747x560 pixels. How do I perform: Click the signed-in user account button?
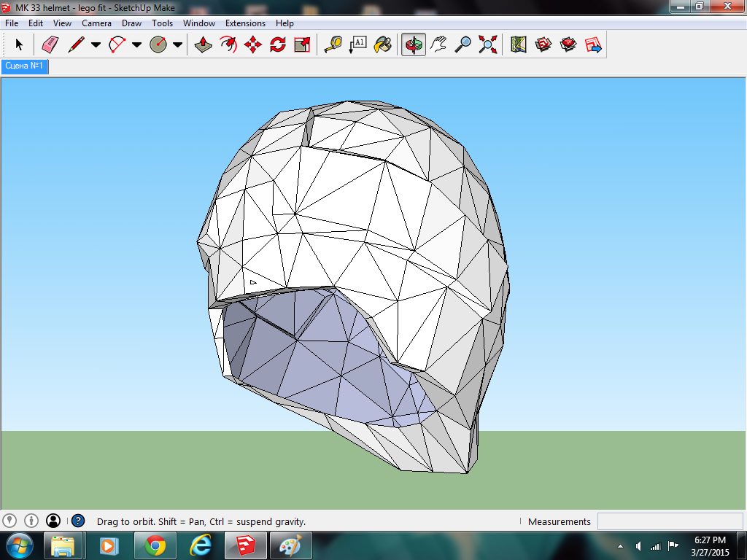[53, 521]
